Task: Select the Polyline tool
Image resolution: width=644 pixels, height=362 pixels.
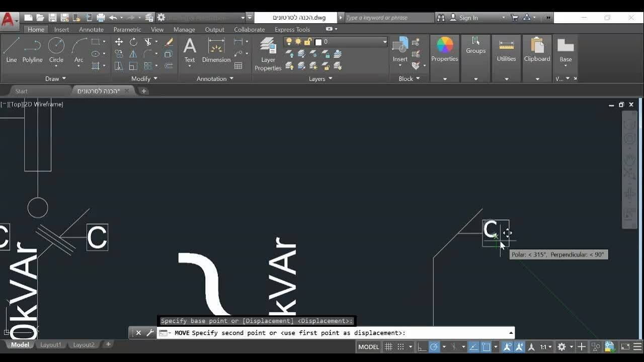Action: 32,51
